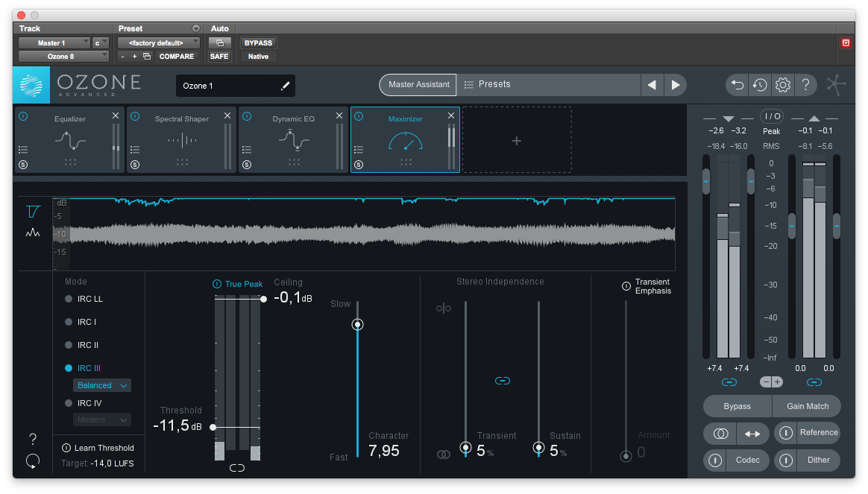Screen dimensions: 868x494
Task: Adjust Transient stereo independence slider
Action: point(465,448)
